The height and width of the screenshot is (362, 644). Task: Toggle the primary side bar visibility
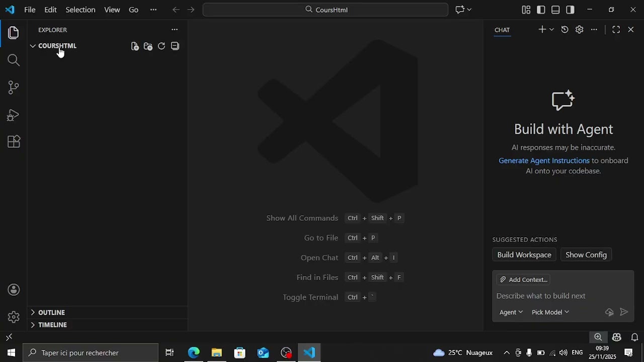tap(541, 10)
